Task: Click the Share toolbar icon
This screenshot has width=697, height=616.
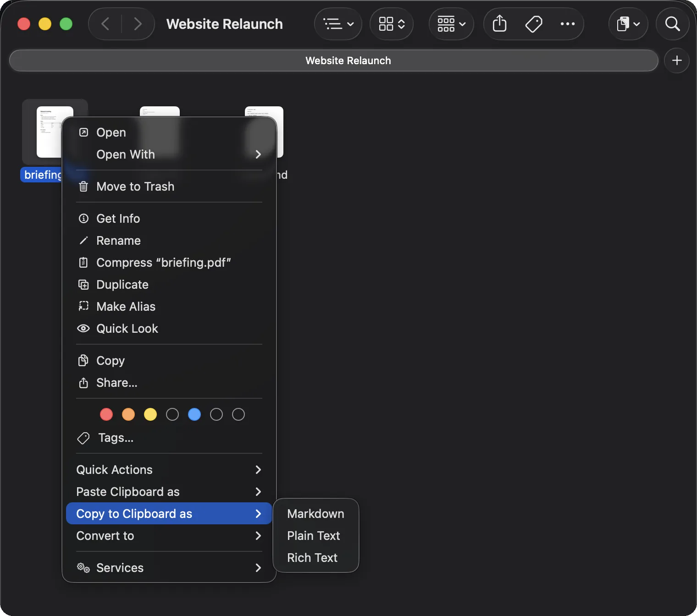Action: click(499, 24)
